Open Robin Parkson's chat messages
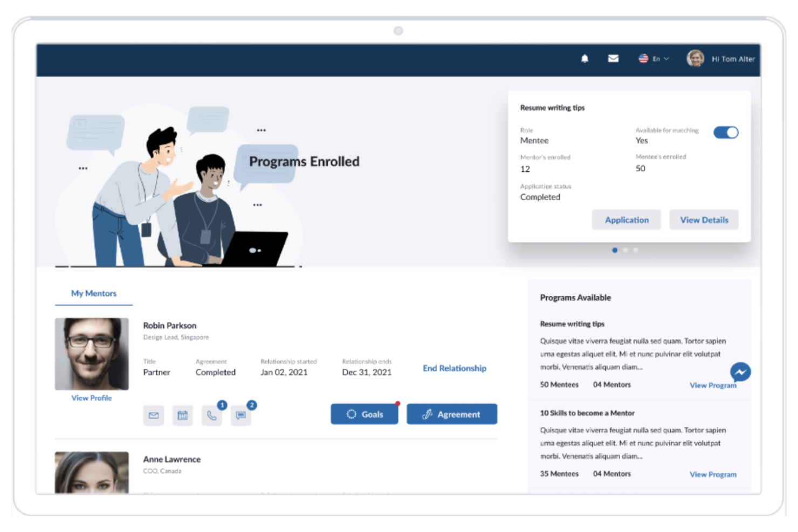This screenshot has width=798, height=532. (241, 415)
